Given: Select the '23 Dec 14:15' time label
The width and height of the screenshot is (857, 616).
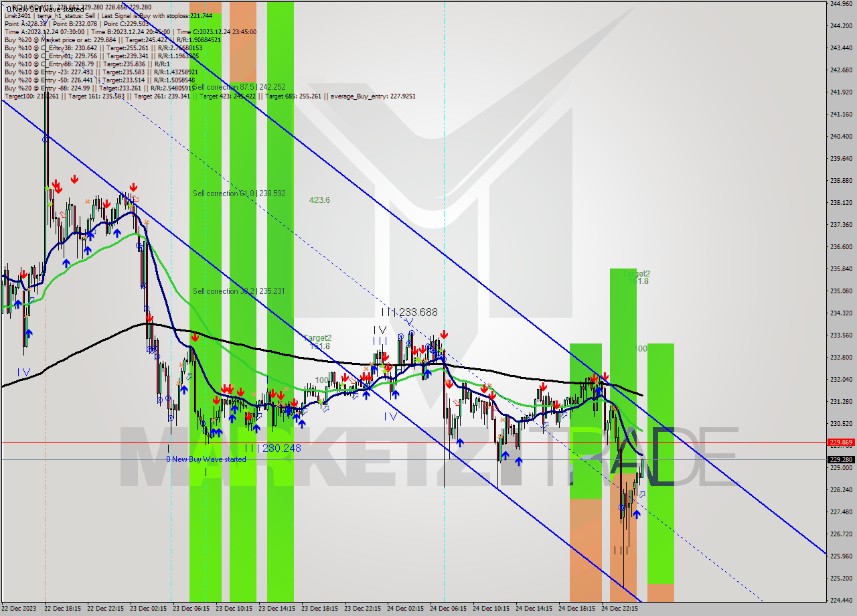Looking at the screenshot, I should [277, 609].
